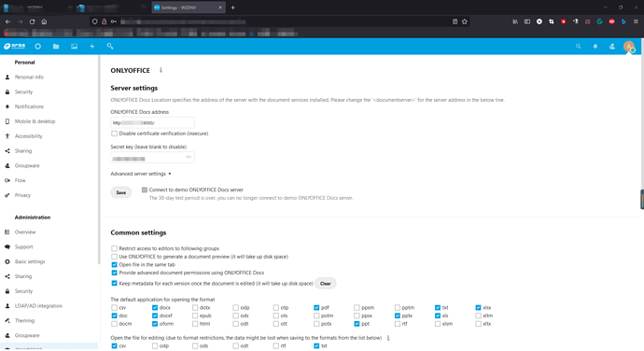Viewport: 644px width, 351px height.
Task: Open the Personal info settings section
Action: click(29, 77)
